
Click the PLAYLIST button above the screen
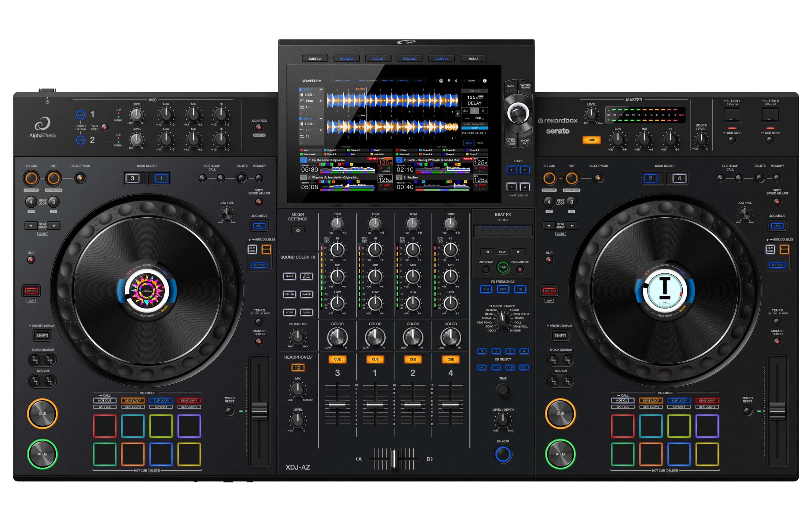pyautogui.click(x=410, y=59)
